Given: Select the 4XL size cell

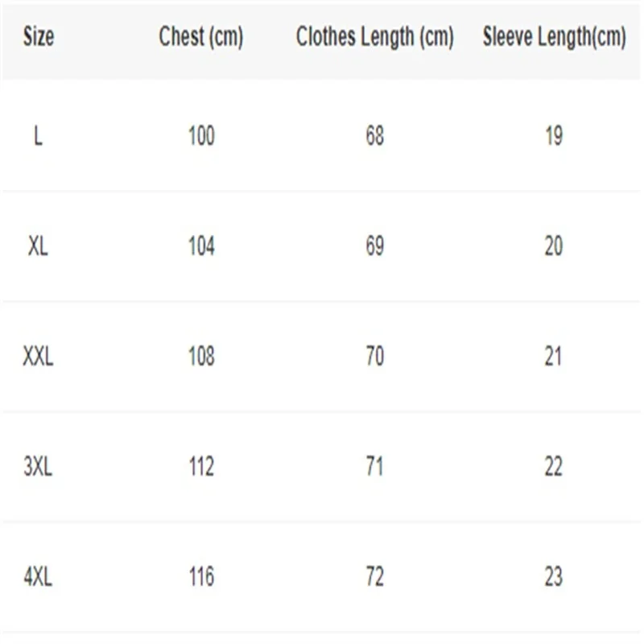Looking at the screenshot, I should click(x=38, y=576).
